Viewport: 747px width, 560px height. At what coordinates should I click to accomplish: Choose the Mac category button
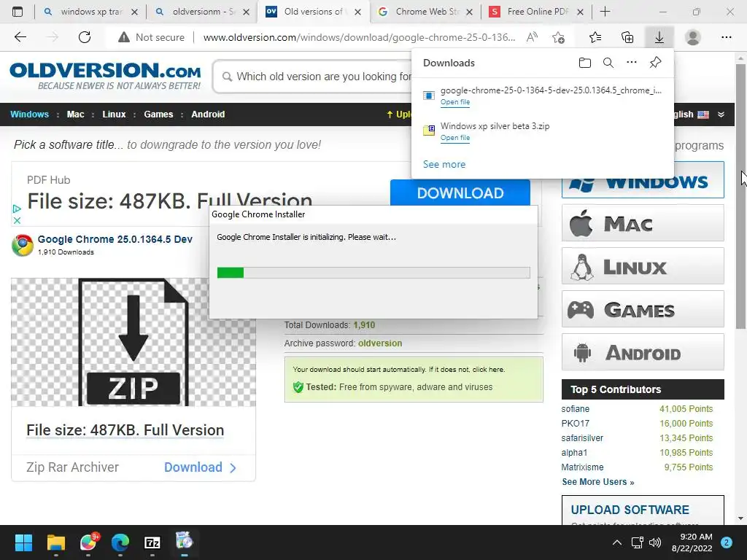[x=643, y=223]
